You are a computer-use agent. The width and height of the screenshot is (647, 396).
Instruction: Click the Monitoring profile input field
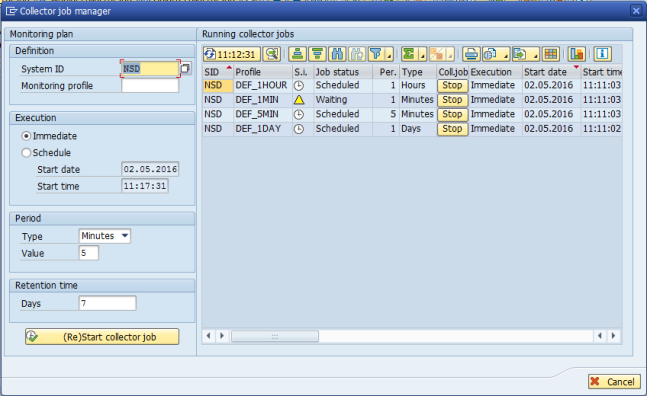coord(150,86)
